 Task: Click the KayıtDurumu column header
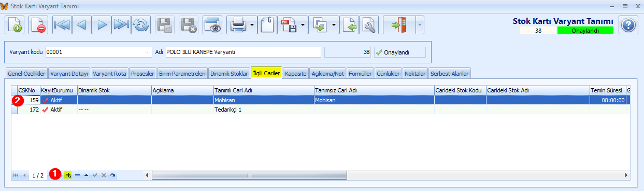tap(58, 90)
